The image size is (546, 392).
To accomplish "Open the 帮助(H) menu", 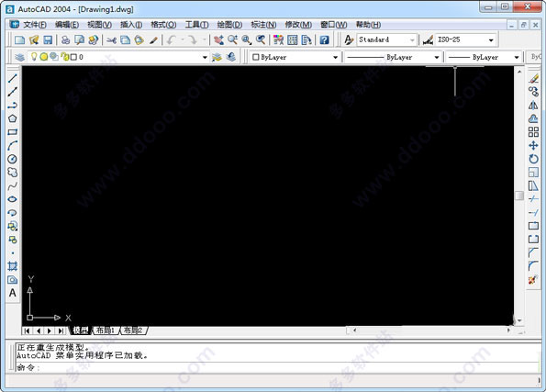I will [x=368, y=25].
